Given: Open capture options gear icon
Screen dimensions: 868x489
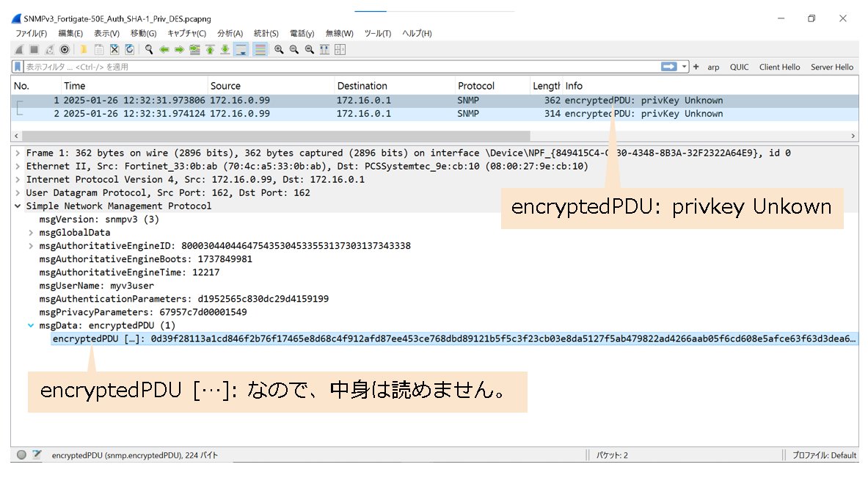Looking at the screenshot, I should pyautogui.click(x=65, y=50).
